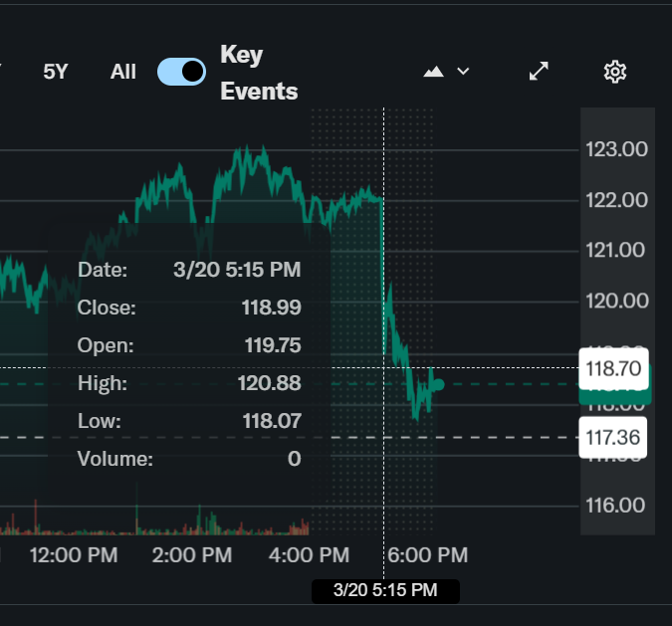The image size is (672, 626).
Task: Click the 3/20 5:15 PM crosshair date label
Action: point(385,590)
